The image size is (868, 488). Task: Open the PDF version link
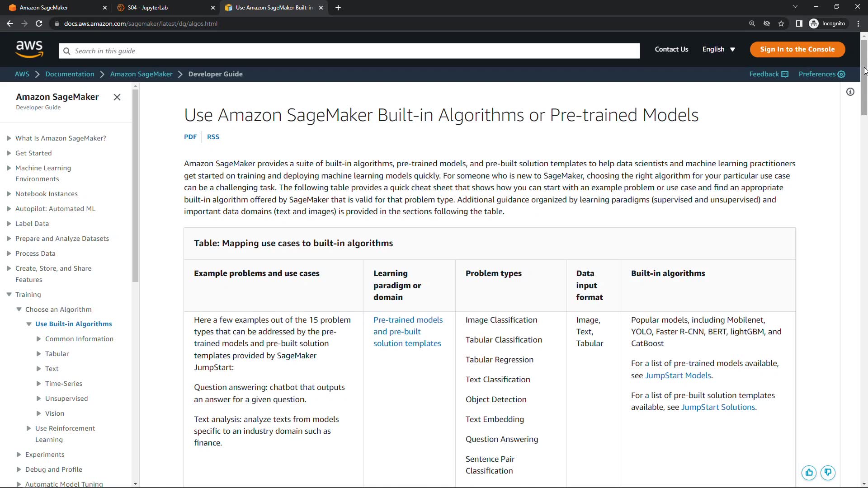(x=190, y=137)
